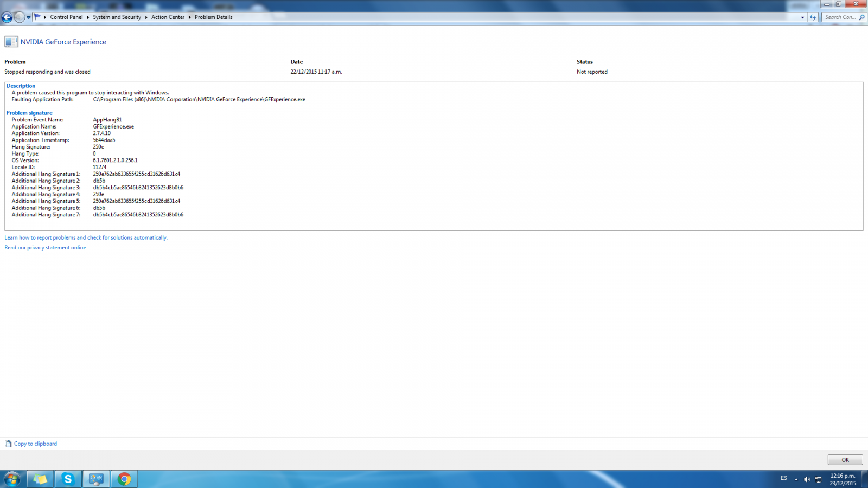This screenshot has width=868, height=488.
Task: Click the date '22/12/2015 11:17 a.m.'
Action: coord(316,72)
